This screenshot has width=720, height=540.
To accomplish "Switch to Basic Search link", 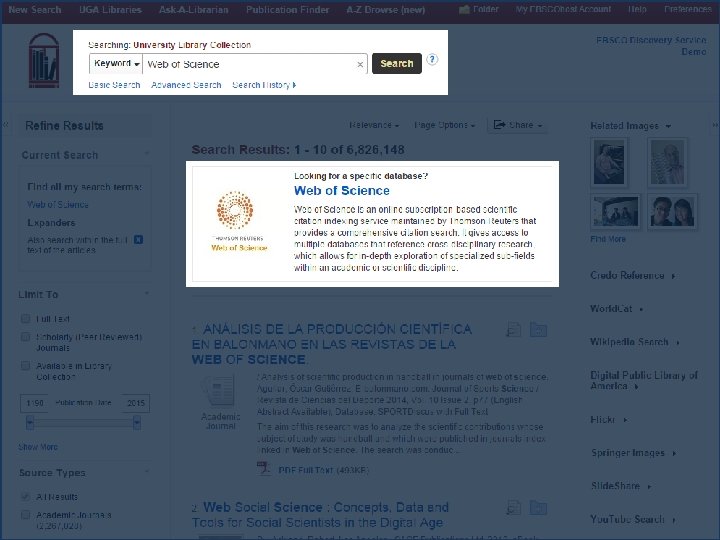I will (x=114, y=85).
